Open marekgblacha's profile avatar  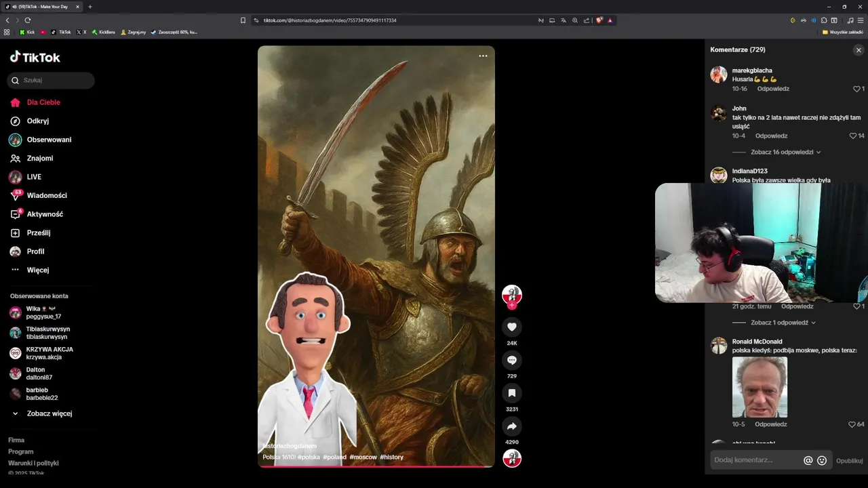[719, 75]
